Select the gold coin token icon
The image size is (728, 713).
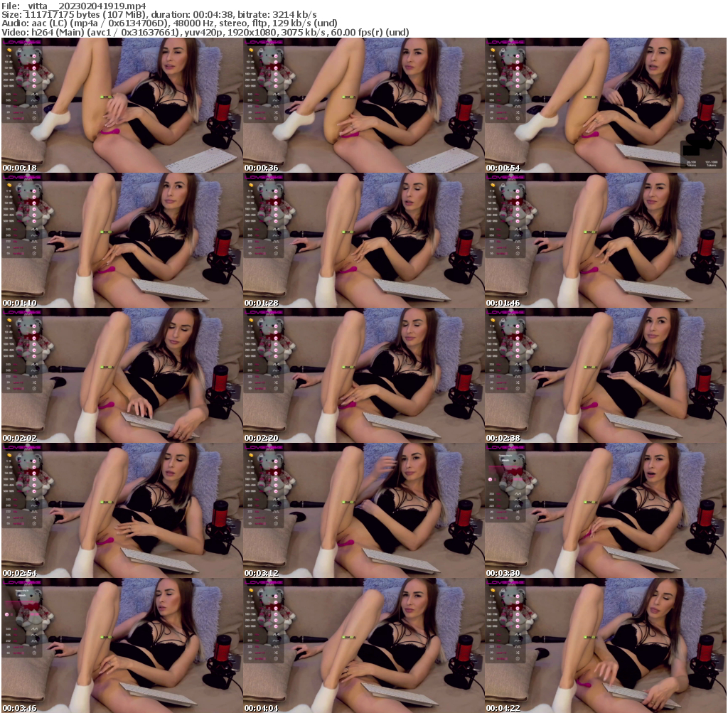pos(9,50)
